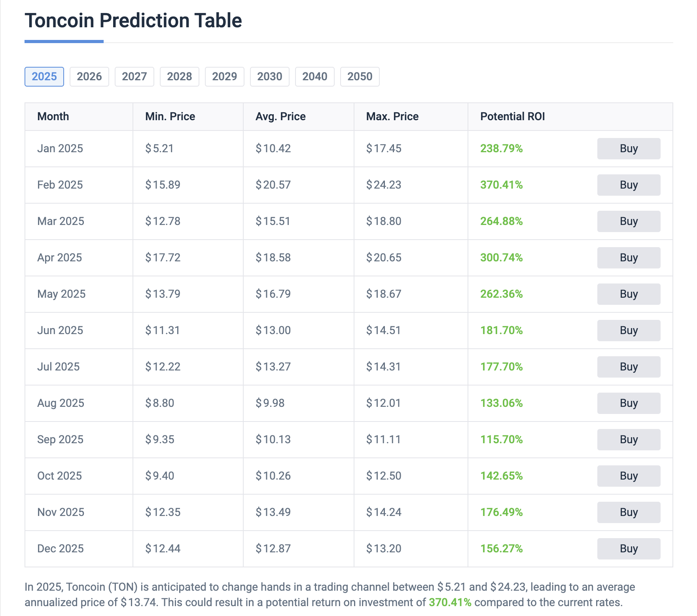Open the 2027 prediction tab

click(134, 76)
